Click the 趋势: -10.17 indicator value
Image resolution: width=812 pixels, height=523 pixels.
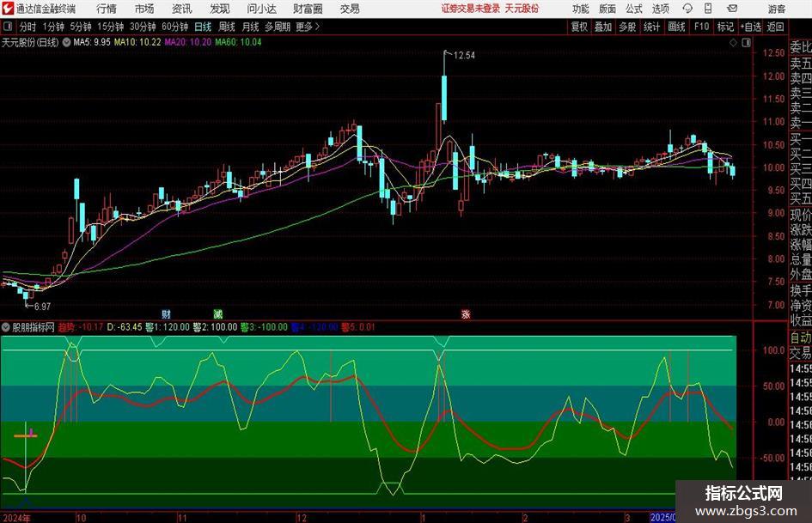pyautogui.click(x=80, y=327)
